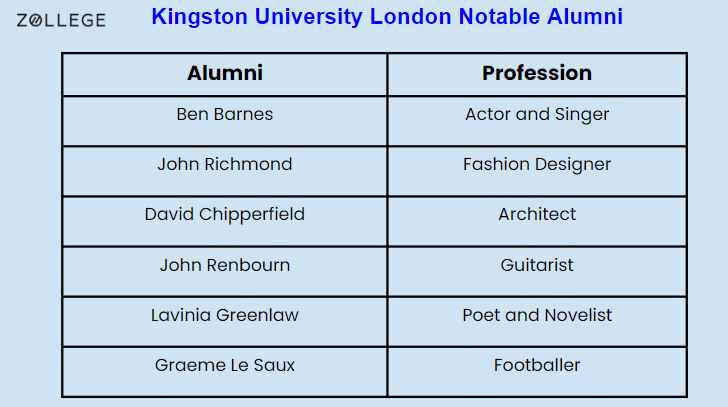Select the Alumni column header
Screen dimensions: 728x407
225,73
